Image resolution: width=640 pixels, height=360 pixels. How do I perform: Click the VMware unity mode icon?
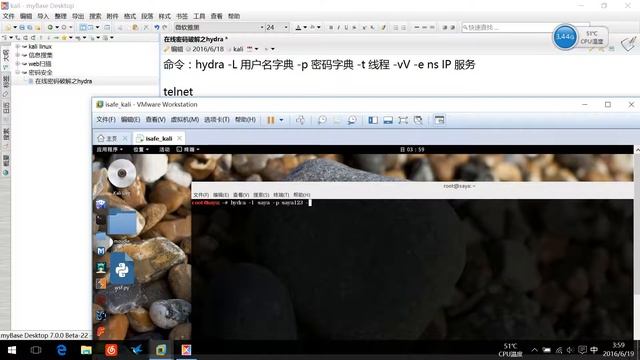click(x=418, y=120)
